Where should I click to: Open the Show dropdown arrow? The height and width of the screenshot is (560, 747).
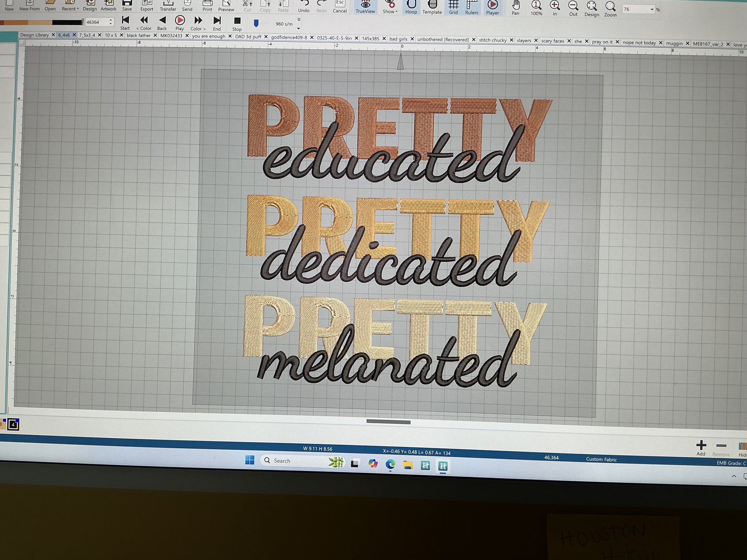coord(397,12)
